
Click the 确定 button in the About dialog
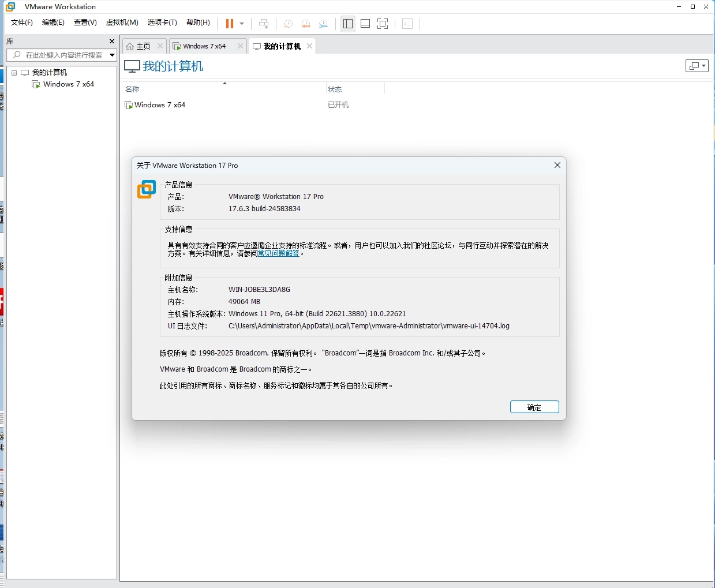pyautogui.click(x=534, y=407)
